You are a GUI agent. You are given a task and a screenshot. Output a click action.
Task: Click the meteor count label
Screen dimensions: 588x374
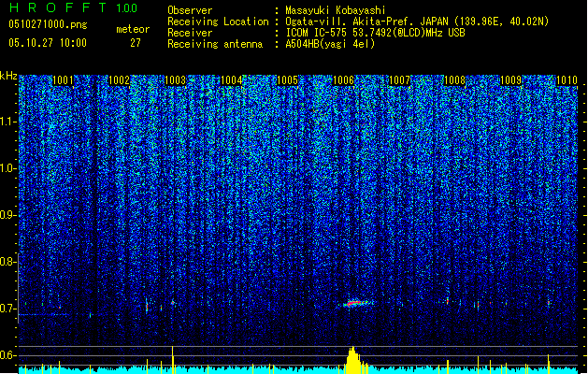[x=133, y=29]
